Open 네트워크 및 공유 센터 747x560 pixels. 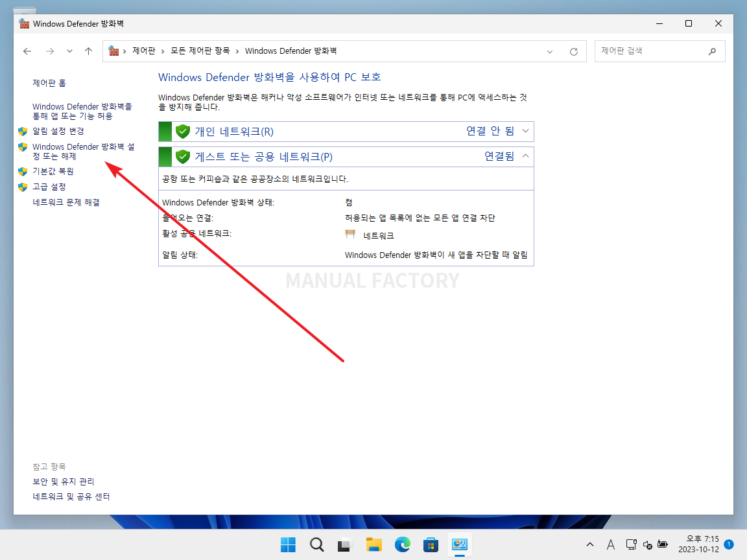pyautogui.click(x=71, y=496)
